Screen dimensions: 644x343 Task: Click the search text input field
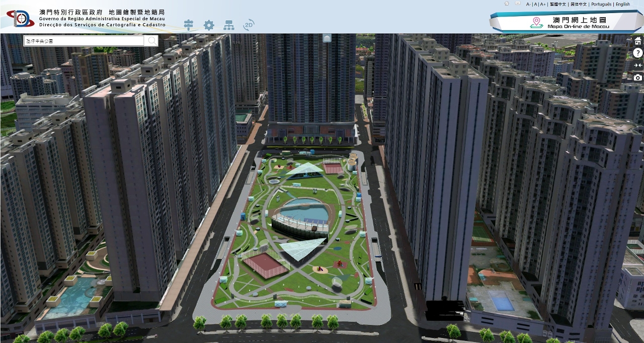pos(84,41)
